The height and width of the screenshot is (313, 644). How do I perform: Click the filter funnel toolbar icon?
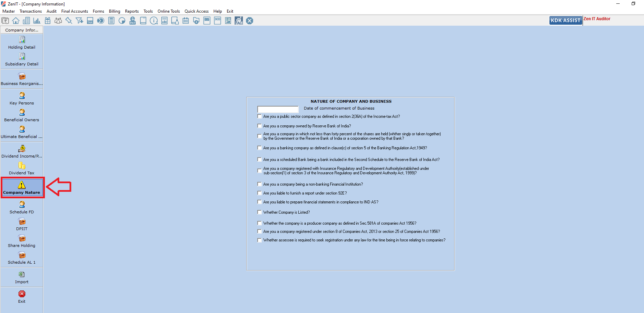pyautogui.click(x=79, y=21)
